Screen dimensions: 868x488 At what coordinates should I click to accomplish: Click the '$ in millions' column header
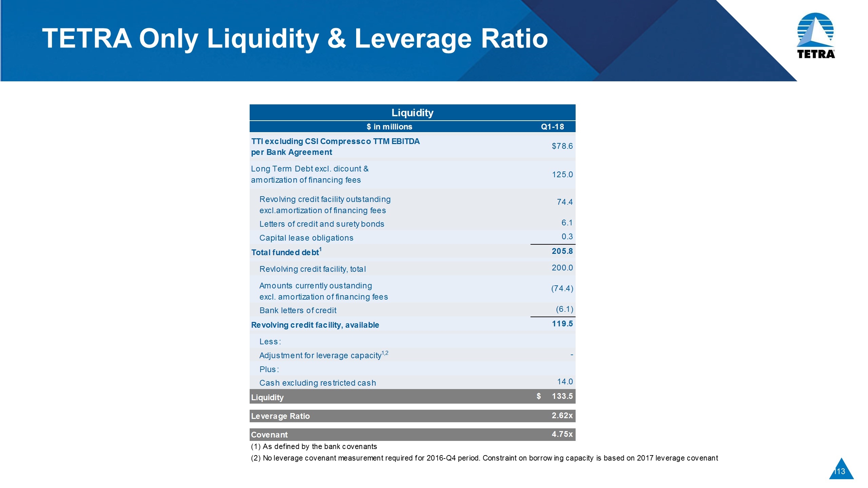click(x=389, y=127)
